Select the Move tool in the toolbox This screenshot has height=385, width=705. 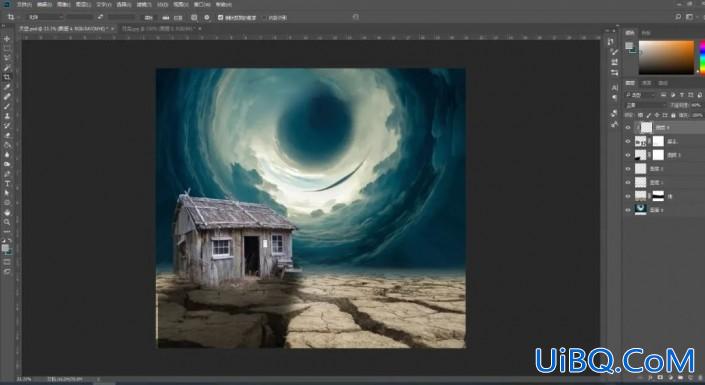point(7,39)
